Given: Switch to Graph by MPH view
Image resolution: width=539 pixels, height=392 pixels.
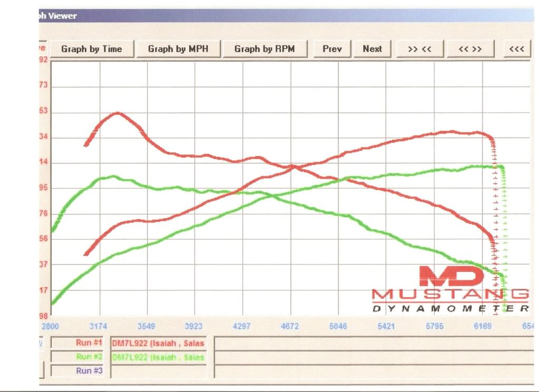Looking at the screenshot, I should [x=178, y=49].
